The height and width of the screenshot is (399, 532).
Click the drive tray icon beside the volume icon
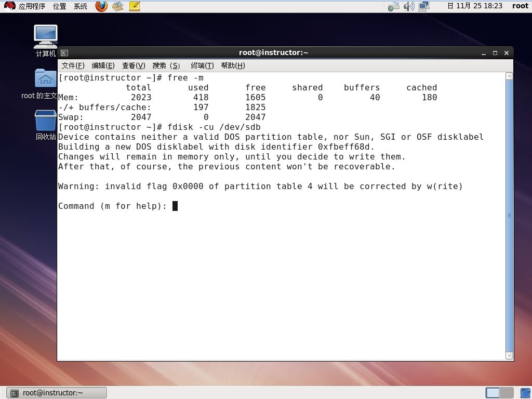click(x=394, y=6)
